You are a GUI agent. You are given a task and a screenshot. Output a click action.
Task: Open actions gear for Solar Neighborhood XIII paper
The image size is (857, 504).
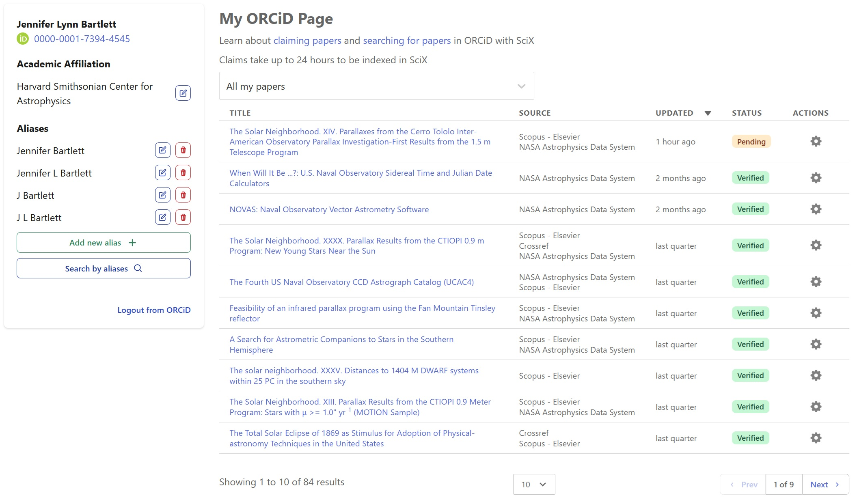tap(816, 407)
